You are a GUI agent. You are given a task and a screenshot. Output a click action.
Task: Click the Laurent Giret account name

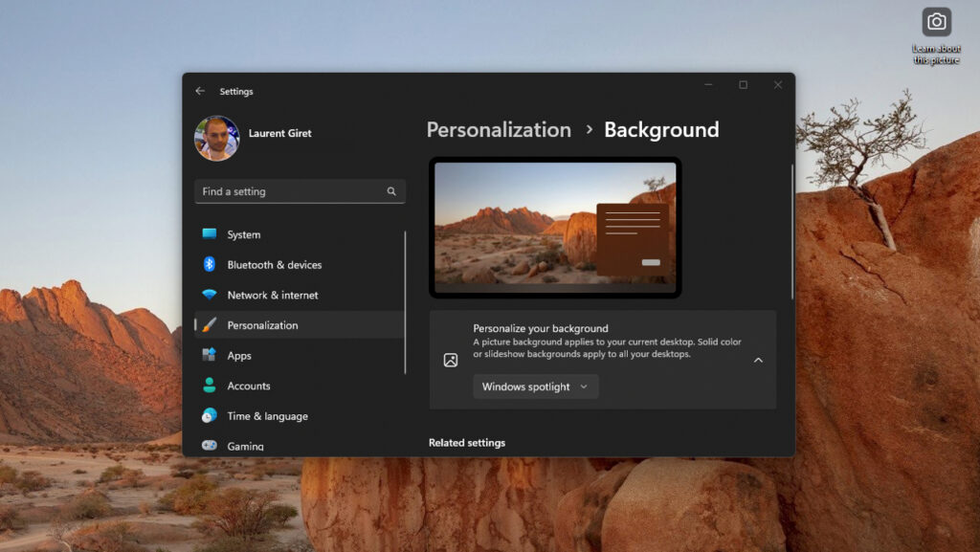[279, 133]
